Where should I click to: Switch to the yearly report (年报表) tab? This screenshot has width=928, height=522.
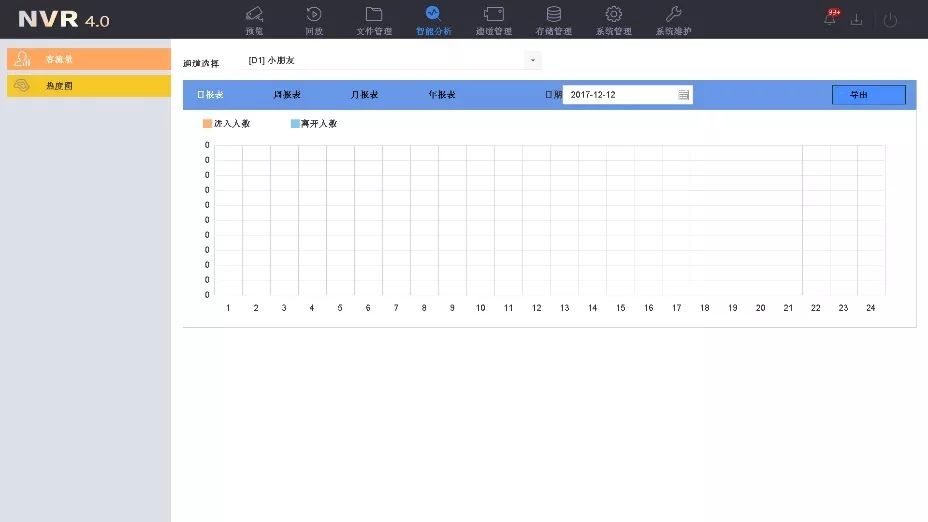pos(442,95)
